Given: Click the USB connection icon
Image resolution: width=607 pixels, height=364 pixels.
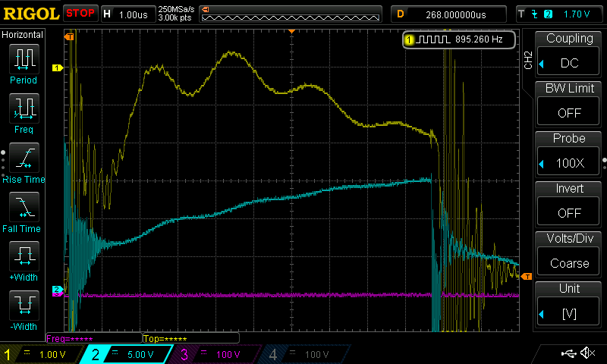Looking at the screenshot, I should pyautogui.click(x=569, y=353).
